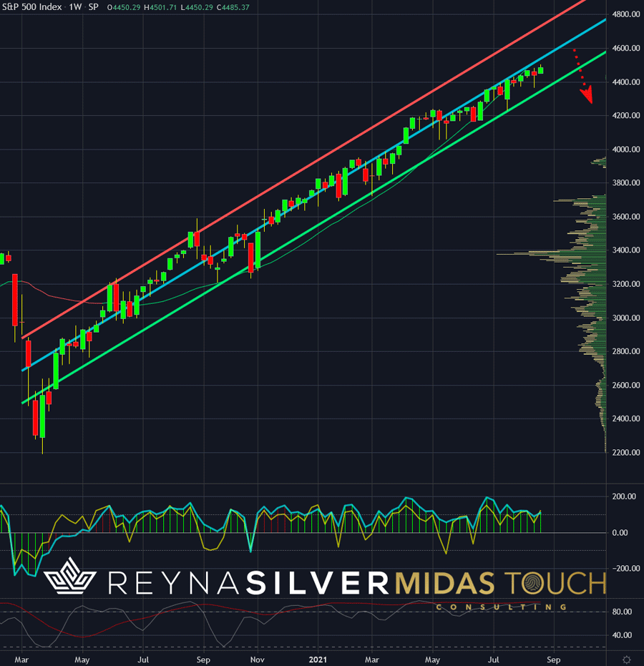Click the SP exchange label

pos(93,6)
